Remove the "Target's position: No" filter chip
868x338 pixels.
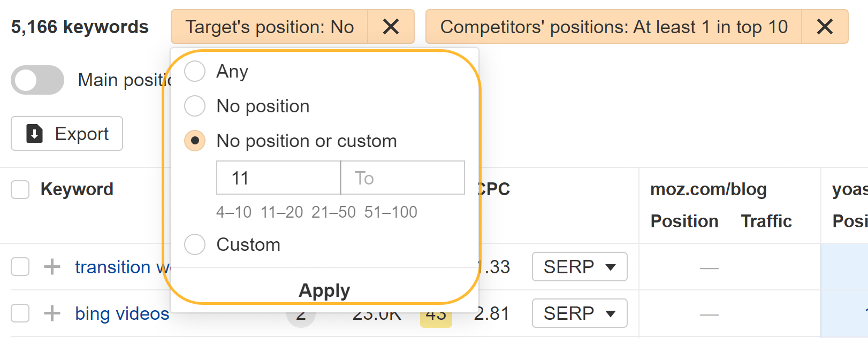(x=391, y=26)
